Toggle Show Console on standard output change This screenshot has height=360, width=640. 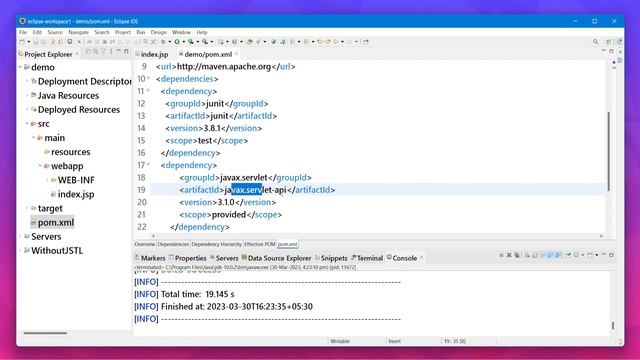point(550,255)
